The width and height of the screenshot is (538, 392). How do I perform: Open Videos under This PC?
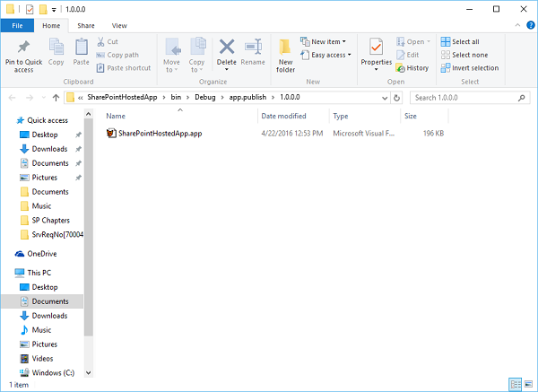pyautogui.click(x=37, y=358)
